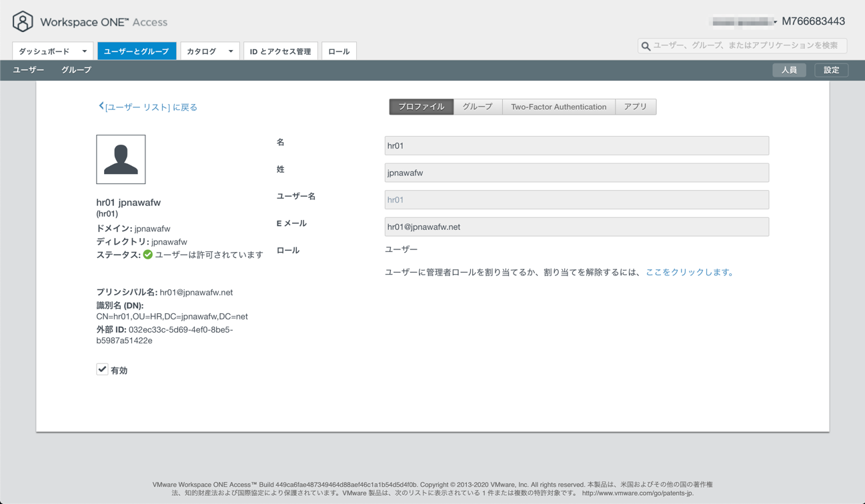Switch to the グループ sub-menu in gray bar

[76, 70]
